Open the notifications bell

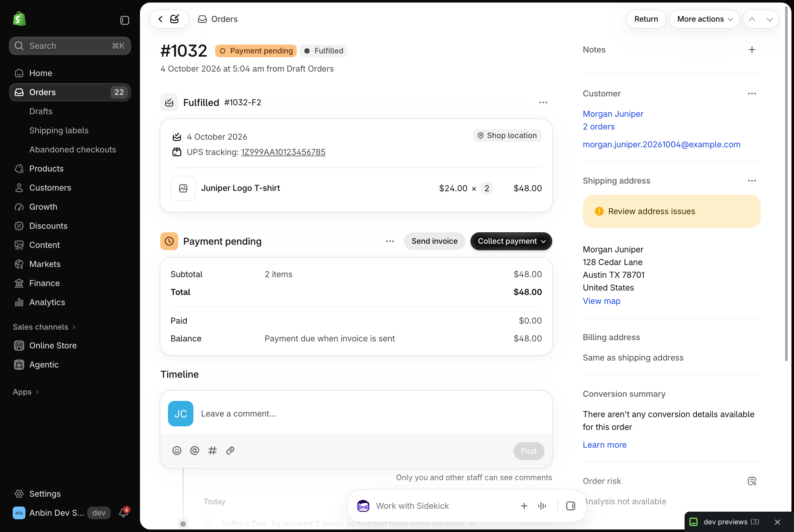click(x=123, y=513)
